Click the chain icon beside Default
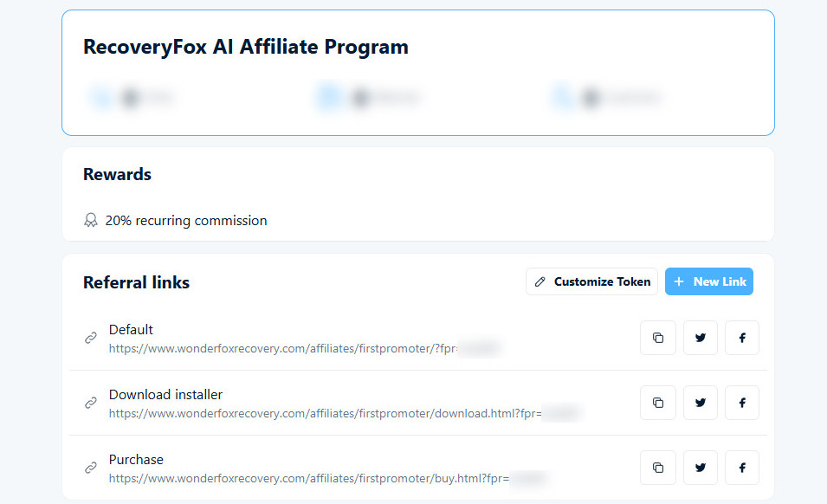The width and height of the screenshot is (827, 504). coord(91,338)
